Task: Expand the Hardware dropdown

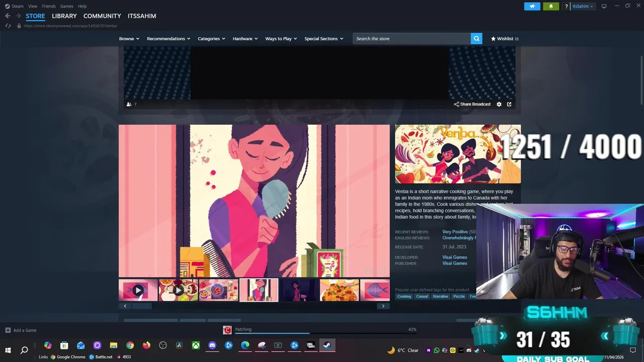Action: (x=245, y=39)
